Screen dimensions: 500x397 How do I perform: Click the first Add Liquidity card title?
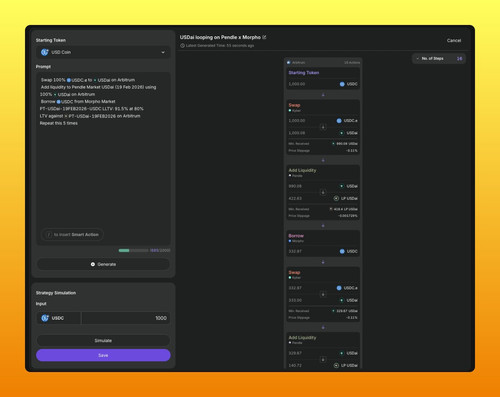tap(302, 170)
